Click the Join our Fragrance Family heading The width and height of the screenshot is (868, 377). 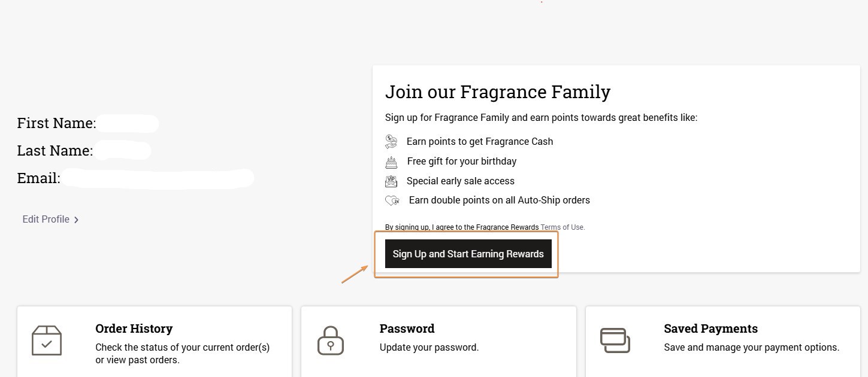click(498, 92)
